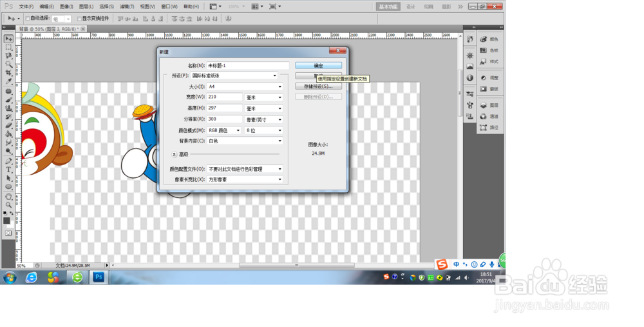Viewport: 644px width, 327px height.
Task: Open the Info panel icon
Action: pos(470,78)
